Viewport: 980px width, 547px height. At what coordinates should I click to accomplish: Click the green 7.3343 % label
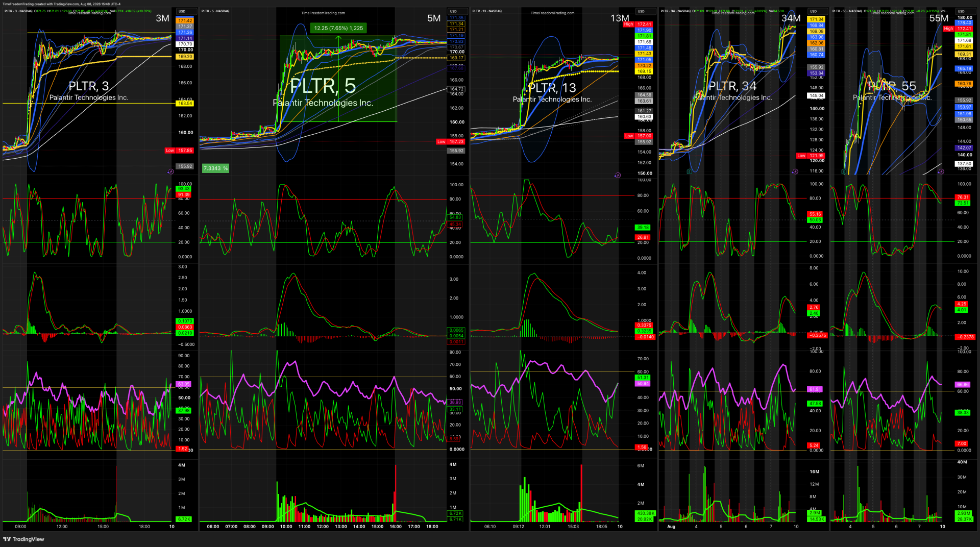[x=216, y=168]
